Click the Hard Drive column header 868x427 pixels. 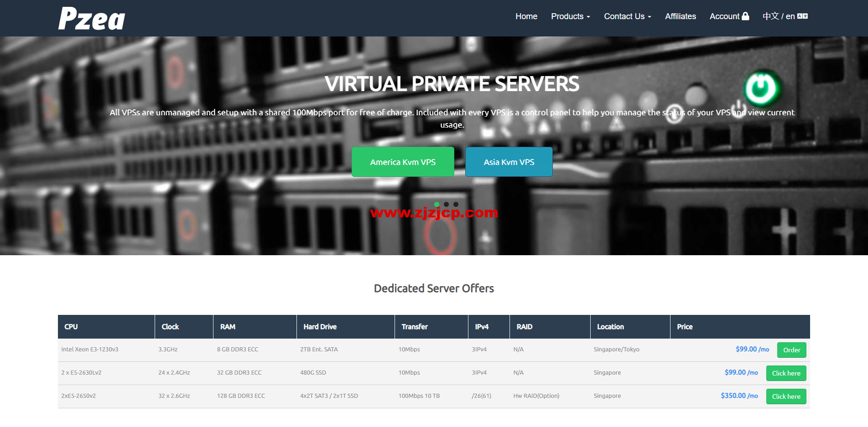pos(346,327)
